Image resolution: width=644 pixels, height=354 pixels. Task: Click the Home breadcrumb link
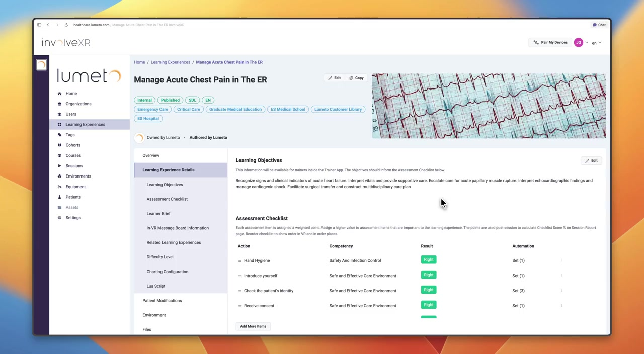[x=139, y=62]
